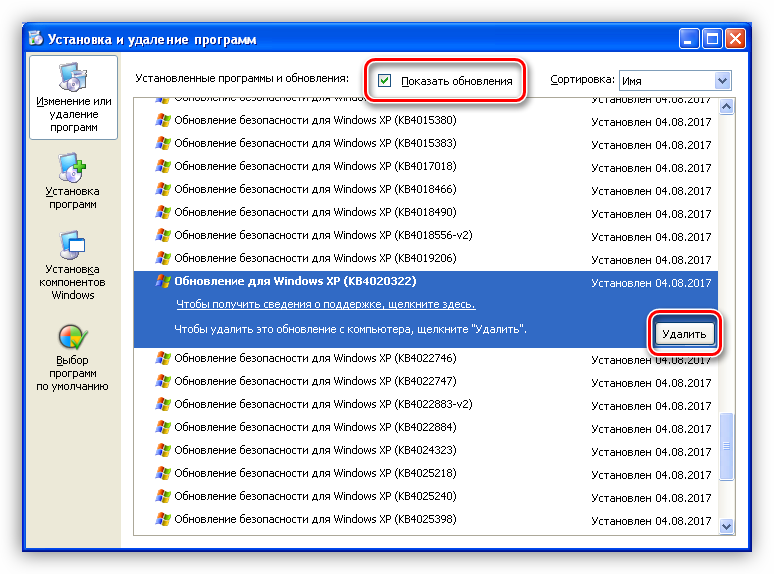Select update row KB4022746 text
The image size is (774, 574).
(315, 358)
